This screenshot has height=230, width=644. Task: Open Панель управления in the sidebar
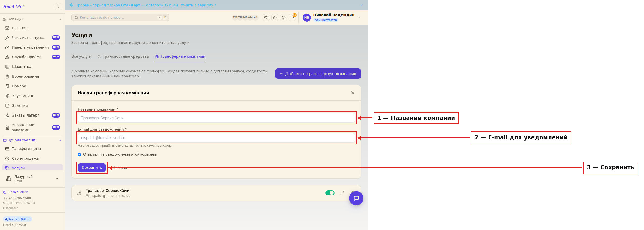coord(32,47)
